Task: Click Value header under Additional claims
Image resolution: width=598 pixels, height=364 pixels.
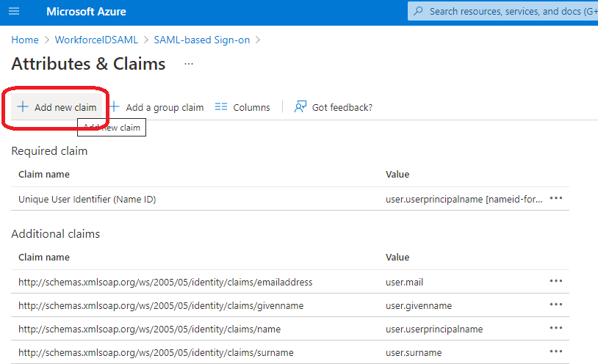Action: click(397, 258)
